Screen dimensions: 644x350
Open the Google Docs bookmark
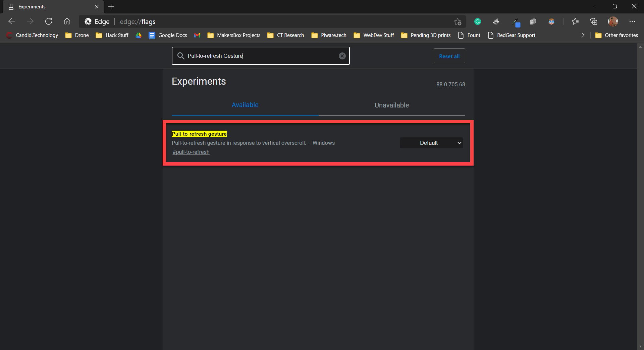[168, 35]
